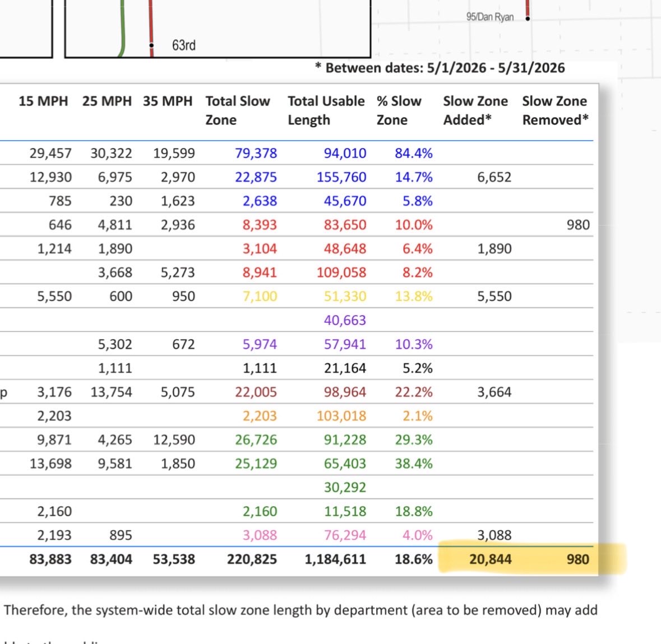The height and width of the screenshot is (644, 661).
Task: Select the green 30,292 value
Action: point(345,488)
